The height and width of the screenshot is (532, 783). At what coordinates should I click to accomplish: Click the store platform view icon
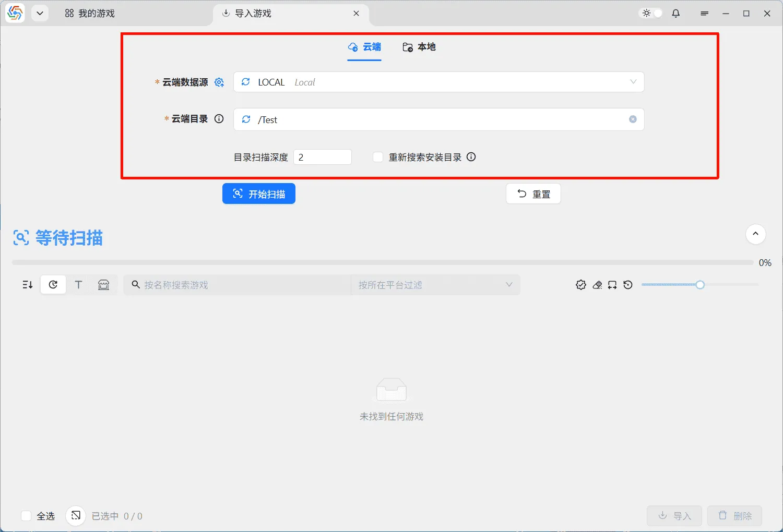coord(104,284)
